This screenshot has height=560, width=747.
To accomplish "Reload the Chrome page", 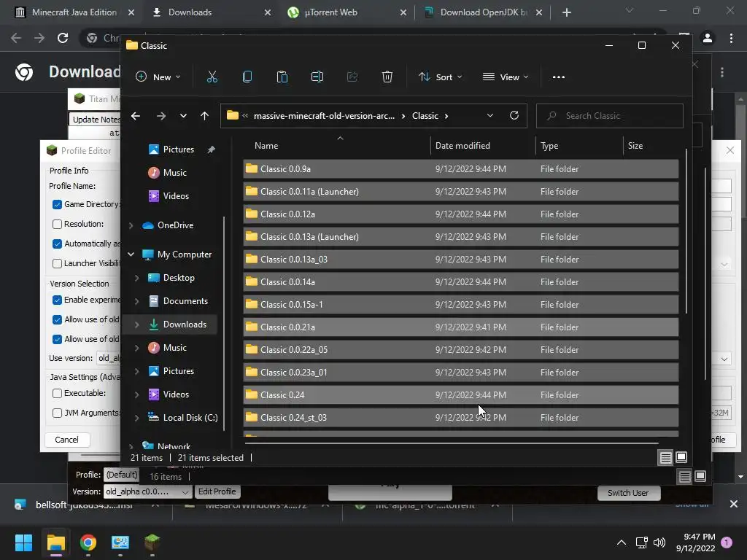I will [x=63, y=38].
